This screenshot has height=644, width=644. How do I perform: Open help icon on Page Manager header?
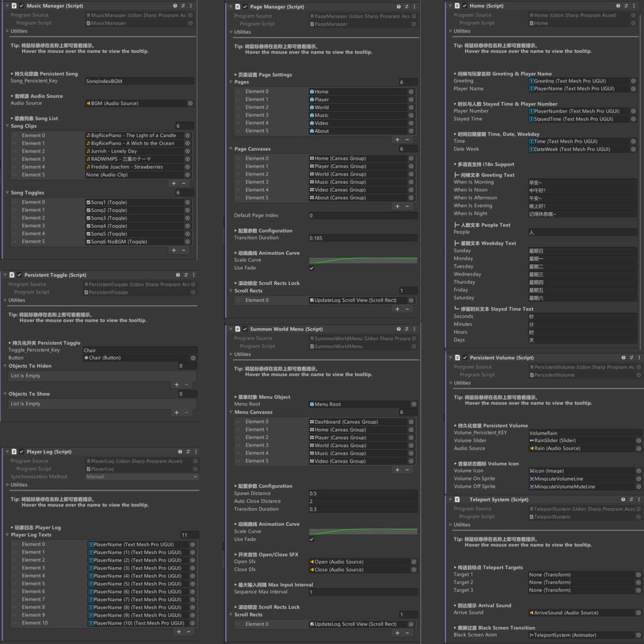point(398,6)
